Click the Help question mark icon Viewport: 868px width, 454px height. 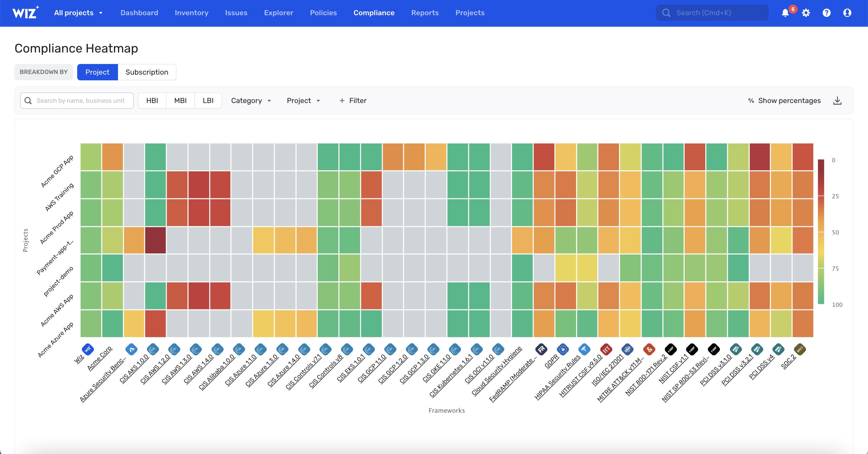[827, 13]
